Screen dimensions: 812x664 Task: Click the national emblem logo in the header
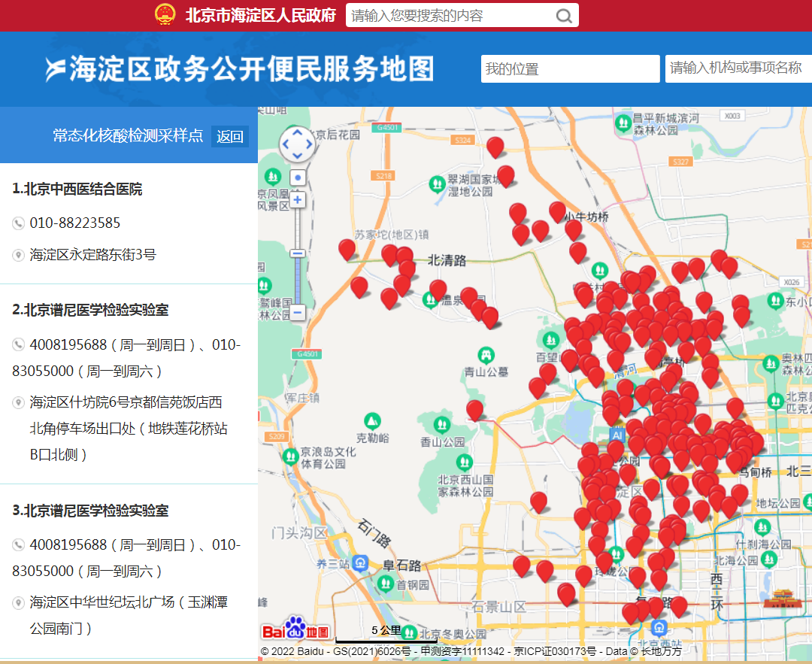165,15
